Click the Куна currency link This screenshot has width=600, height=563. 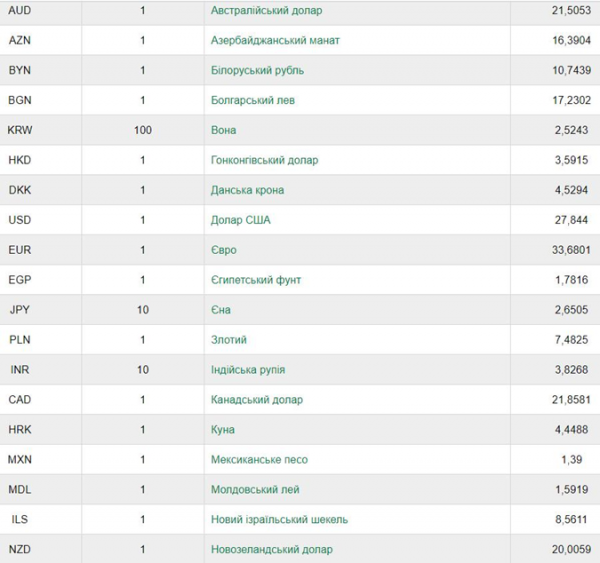click(x=222, y=429)
